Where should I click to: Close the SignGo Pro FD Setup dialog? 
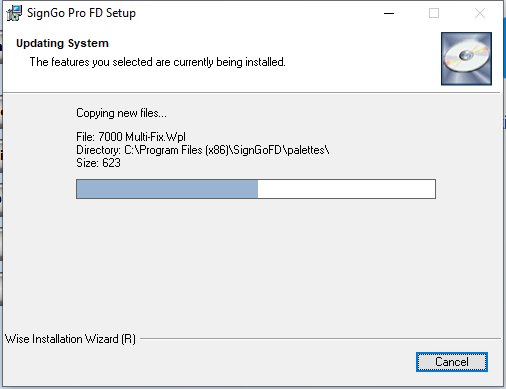480,13
